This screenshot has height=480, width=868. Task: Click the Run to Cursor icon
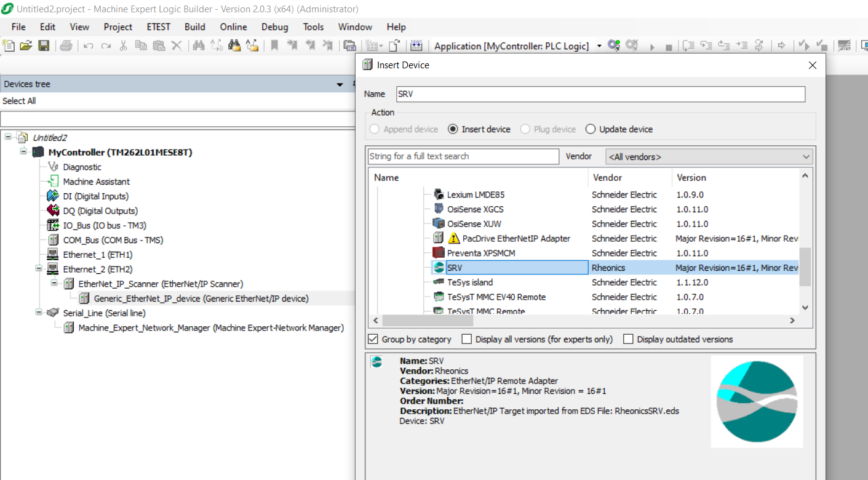(742, 46)
